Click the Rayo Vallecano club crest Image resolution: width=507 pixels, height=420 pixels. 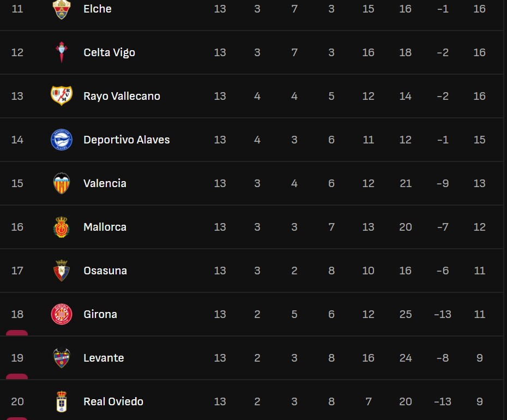tap(62, 96)
